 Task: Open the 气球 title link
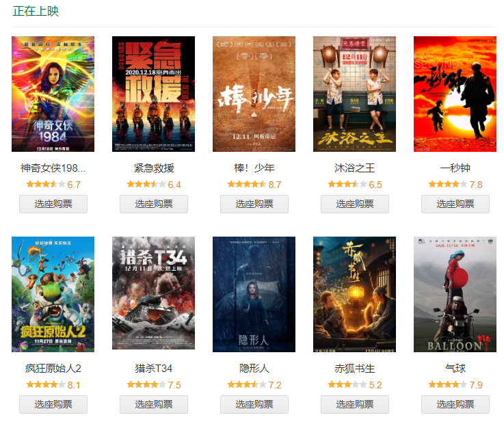(x=455, y=368)
